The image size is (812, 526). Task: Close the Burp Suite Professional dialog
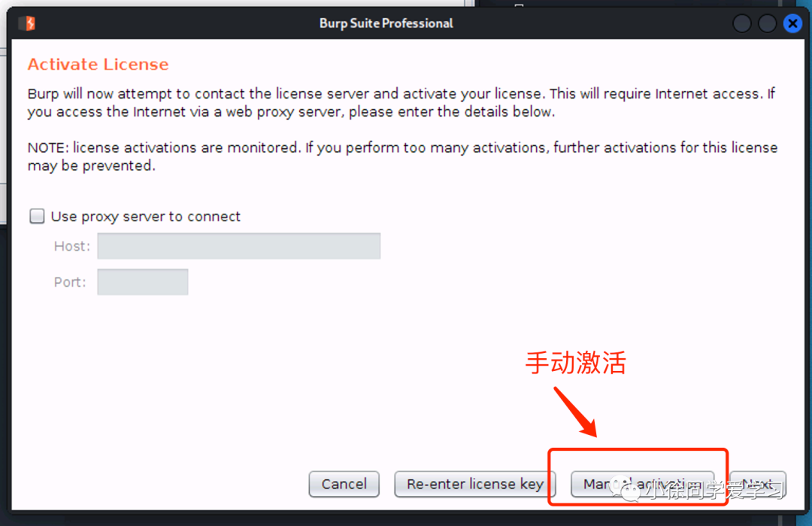pyautogui.click(x=792, y=23)
